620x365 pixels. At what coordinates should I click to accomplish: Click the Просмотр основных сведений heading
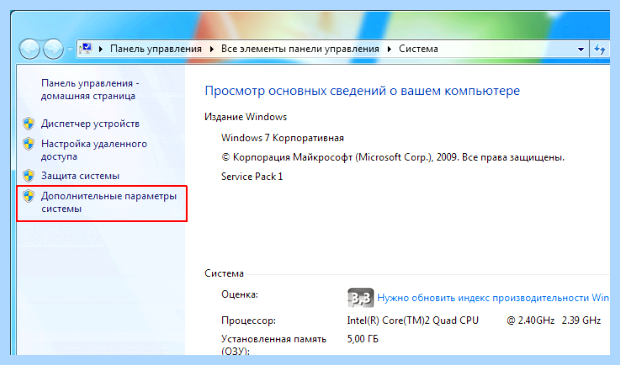pos(362,91)
